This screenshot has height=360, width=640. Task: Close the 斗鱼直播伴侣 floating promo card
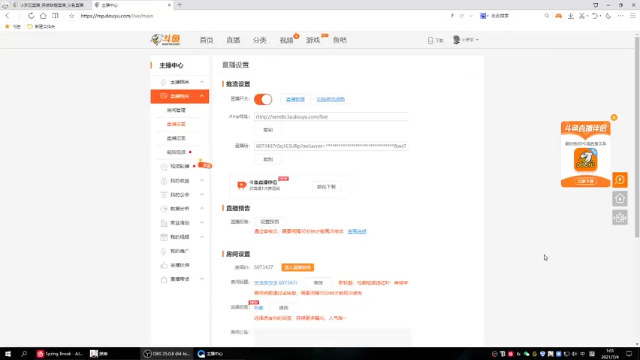[x=614, y=118]
